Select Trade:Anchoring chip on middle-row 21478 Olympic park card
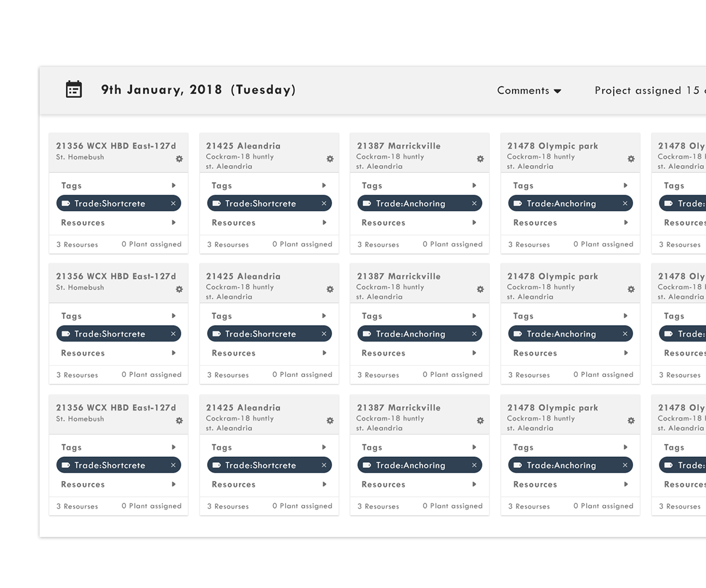Image resolution: width=706 pixels, height=588 pixels. click(x=571, y=334)
